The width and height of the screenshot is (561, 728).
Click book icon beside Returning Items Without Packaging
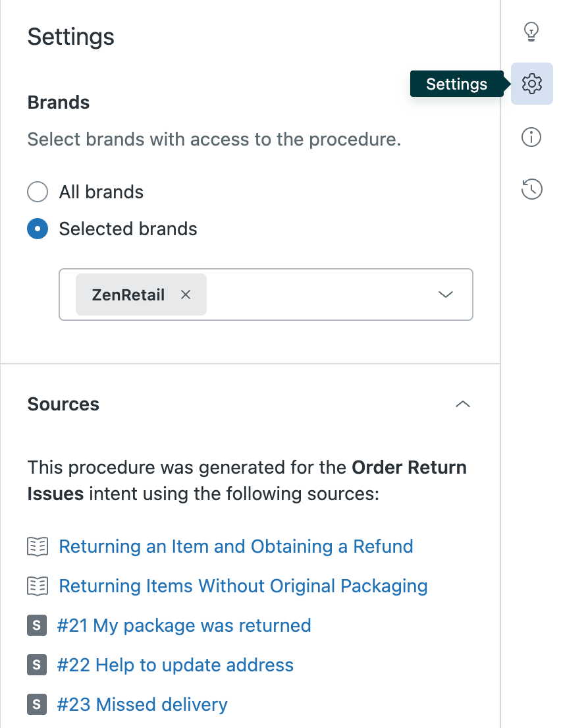point(37,586)
